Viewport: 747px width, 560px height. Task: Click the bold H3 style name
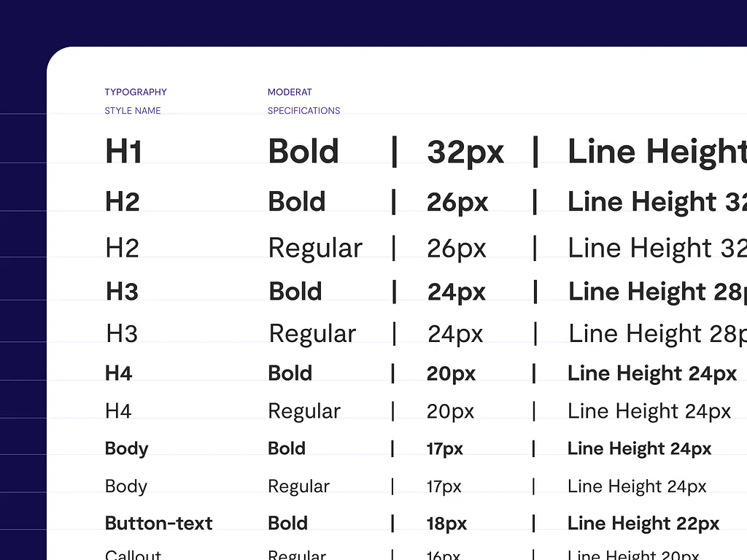tap(122, 292)
